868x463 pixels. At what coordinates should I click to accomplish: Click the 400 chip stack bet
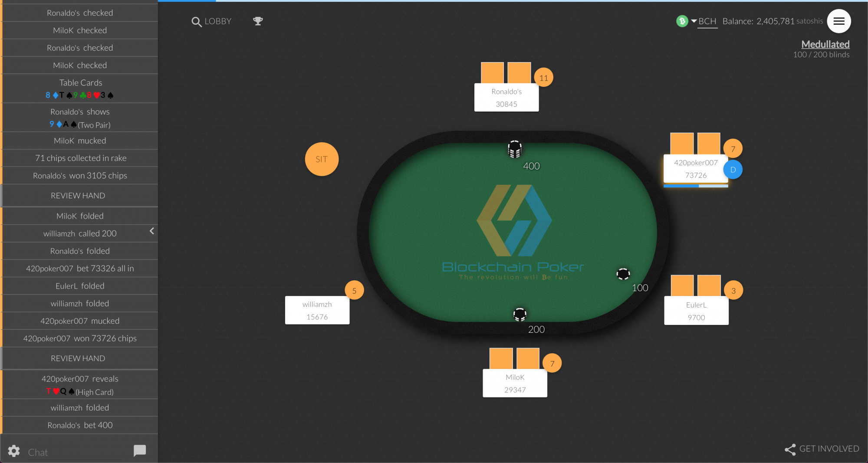point(515,149)
